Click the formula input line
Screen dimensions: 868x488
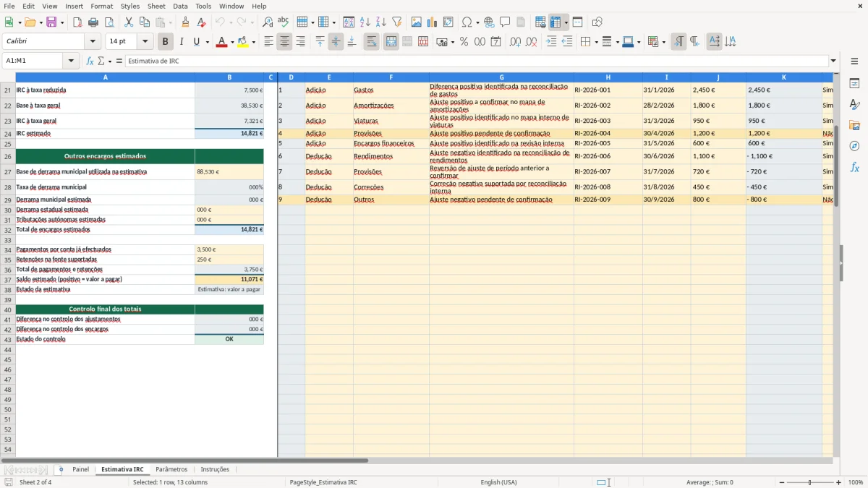[477, 61]
